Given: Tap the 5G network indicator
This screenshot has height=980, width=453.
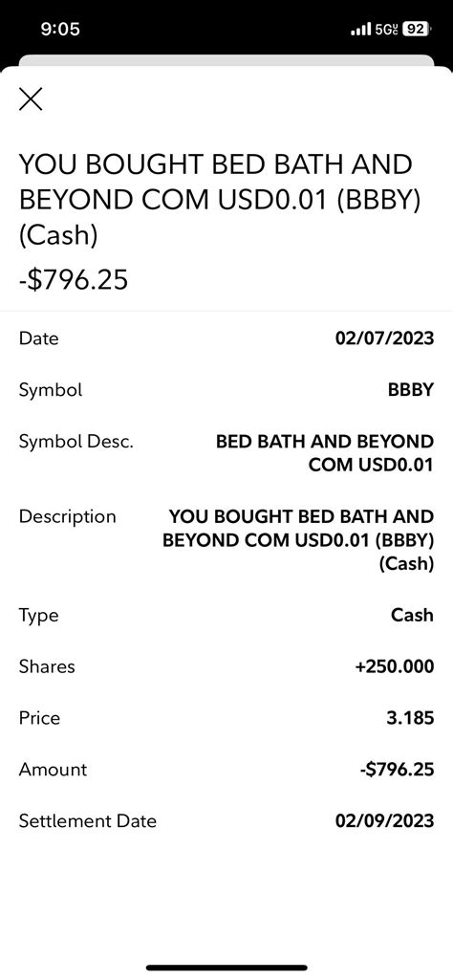Looking at the screenshot, I should 387,30.
